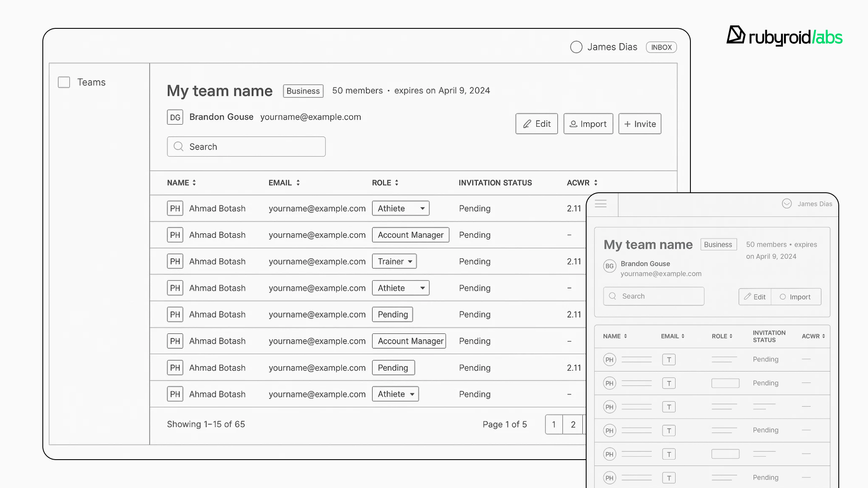Click James Dias profile avatar circle
Screen dimensions: 868x488
coord(576,47)
